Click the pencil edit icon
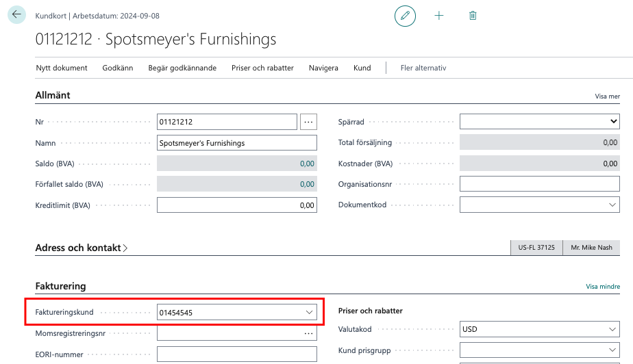Viewport: 633px width, 364px height. click(405, 15)
